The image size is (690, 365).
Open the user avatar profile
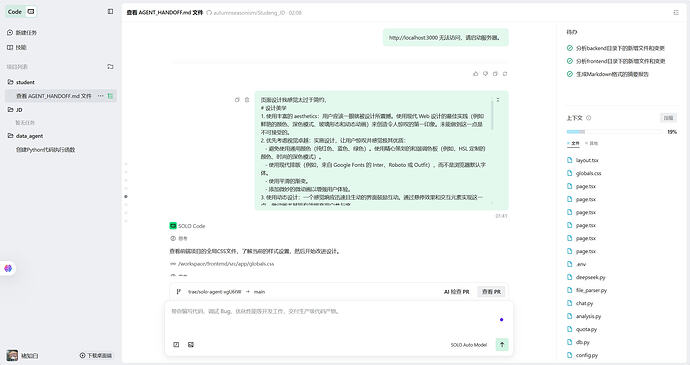[x=12, y=355]
